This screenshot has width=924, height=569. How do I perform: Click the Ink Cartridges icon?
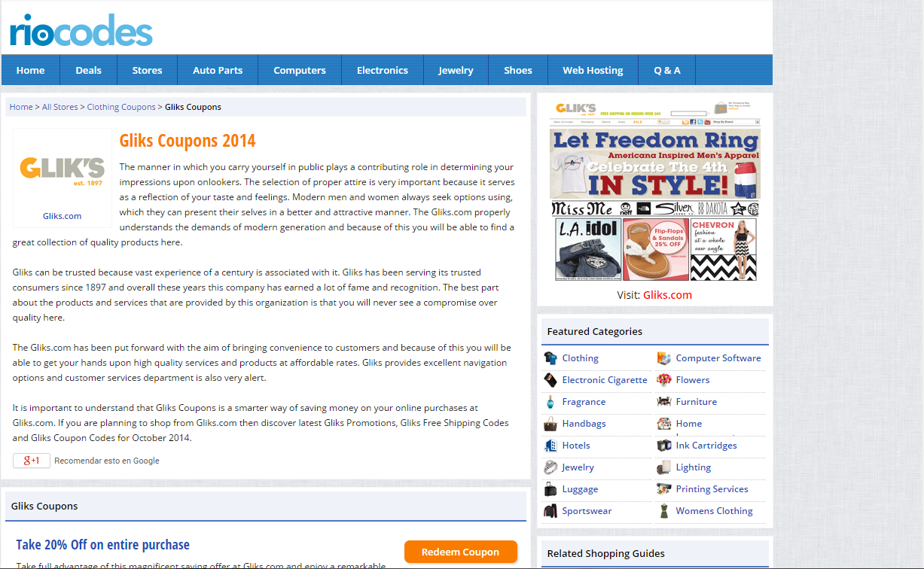click(x=664, y=446)
